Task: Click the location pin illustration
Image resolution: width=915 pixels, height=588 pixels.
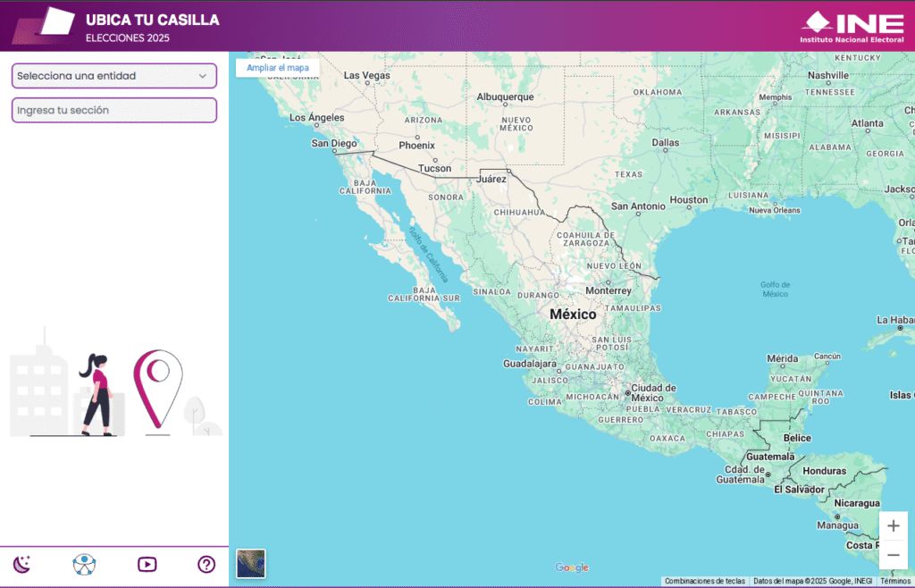Action: coord(157,388)
